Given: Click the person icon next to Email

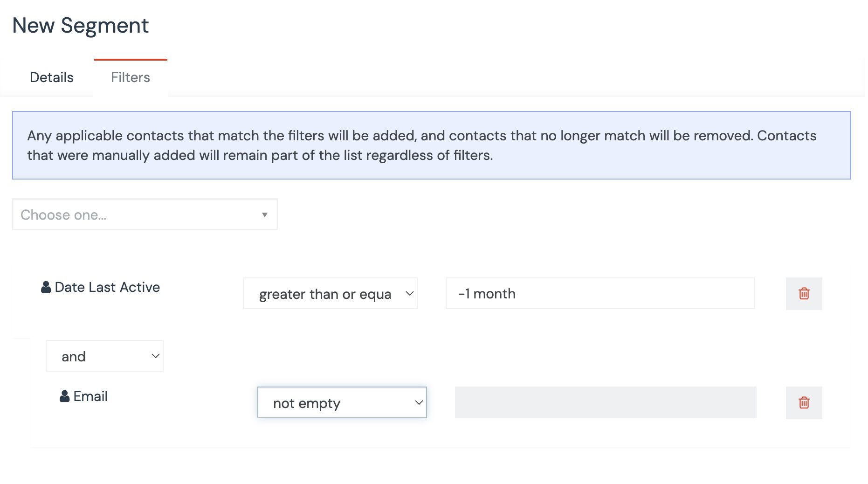Looking at the screenshot, I should (64, 396).
